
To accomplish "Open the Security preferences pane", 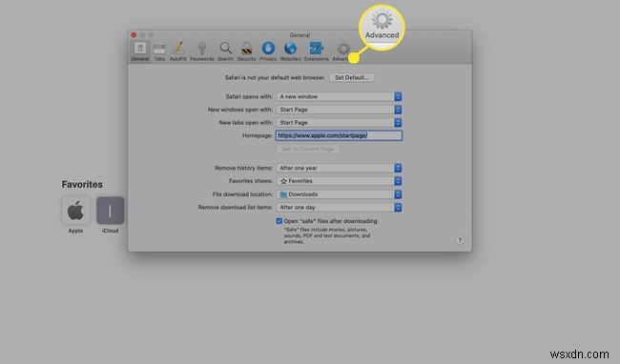I will pyautogui.click(x=246, y=51).
